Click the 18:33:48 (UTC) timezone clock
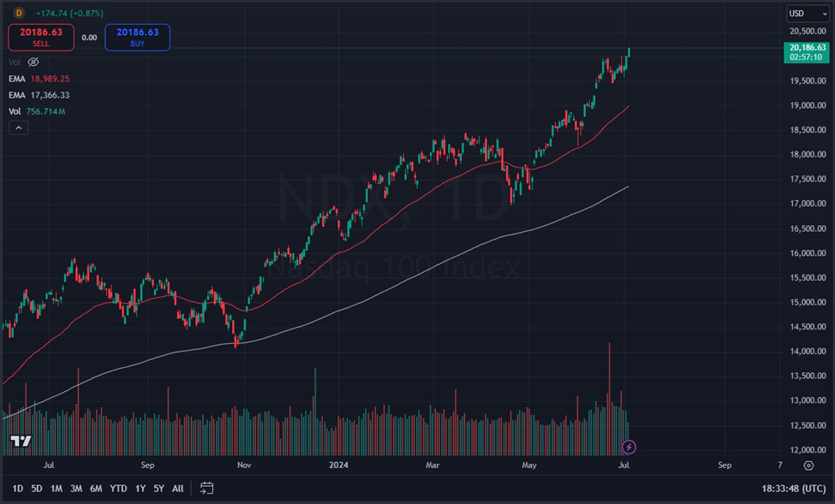 [x=793, y=489]
